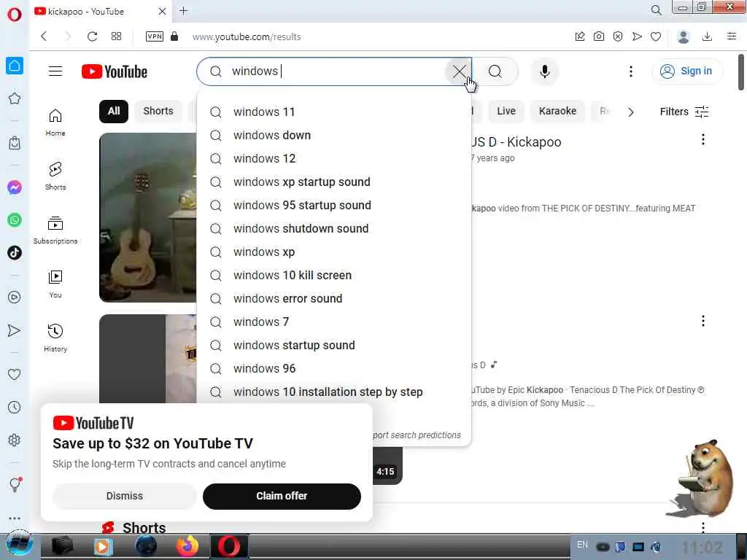The image size is (747, 560).
Task: Open the YouTube guide hamburger menu
Action: tap(55, 71)
